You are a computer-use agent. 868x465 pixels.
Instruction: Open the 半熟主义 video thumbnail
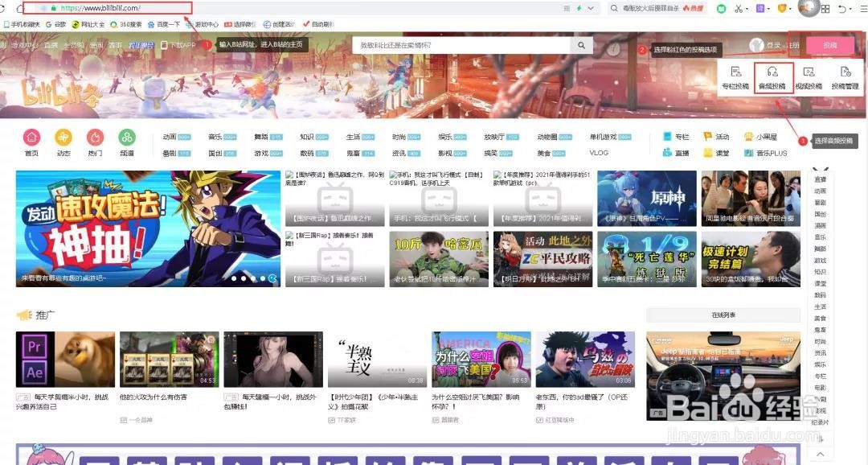click(378, 359)
